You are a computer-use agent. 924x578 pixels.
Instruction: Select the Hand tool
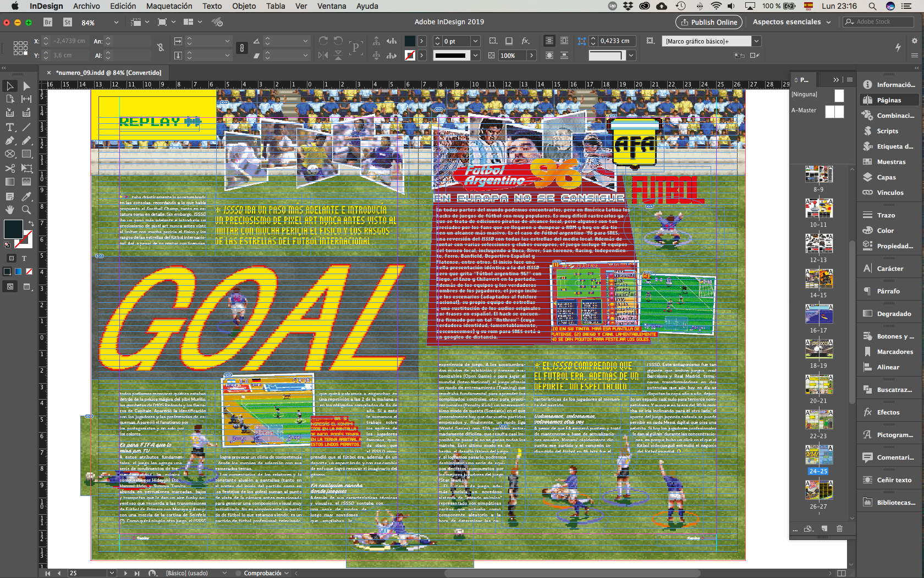10,210
